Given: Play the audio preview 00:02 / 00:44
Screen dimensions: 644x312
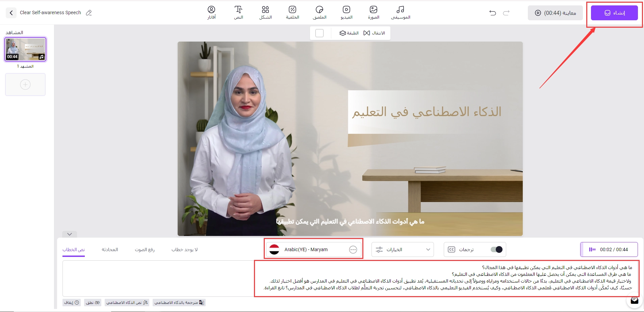Looking at the screenshot, I should click(x=609, y=249).
